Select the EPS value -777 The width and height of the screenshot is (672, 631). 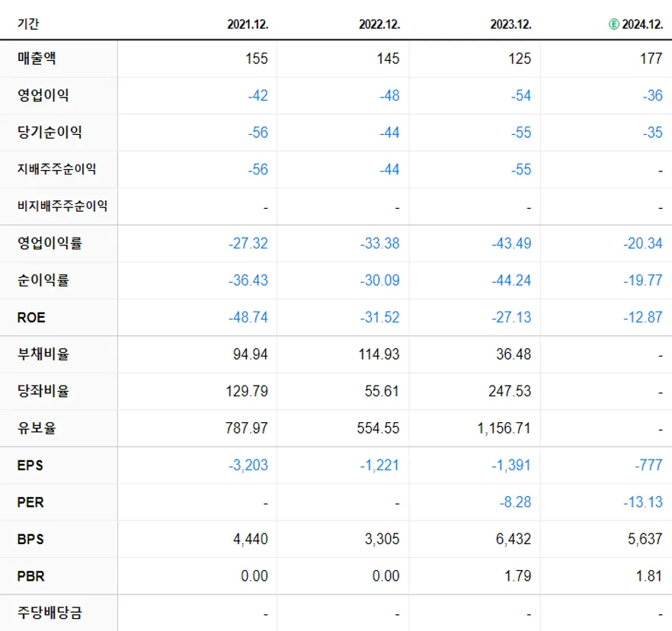[649, 465]
